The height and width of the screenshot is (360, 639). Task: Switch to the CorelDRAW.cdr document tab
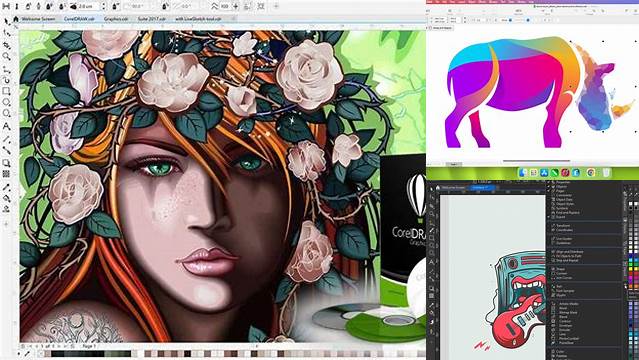pos(79,19)
